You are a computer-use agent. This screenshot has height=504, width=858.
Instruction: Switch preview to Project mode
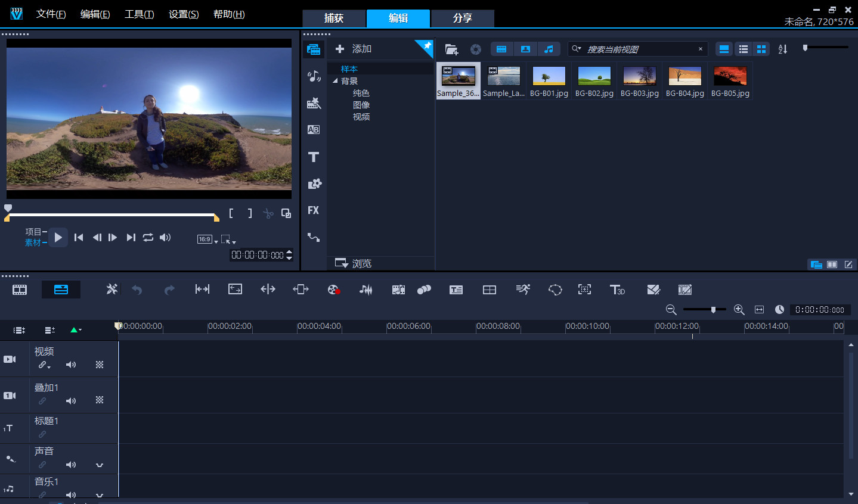pyautogui.click(x=33, y=232)
